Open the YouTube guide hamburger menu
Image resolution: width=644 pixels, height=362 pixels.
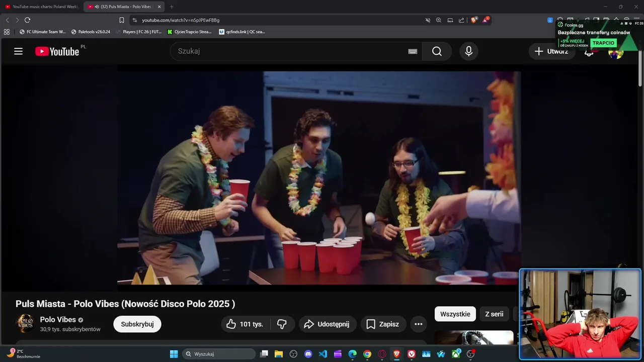point(19,51)
